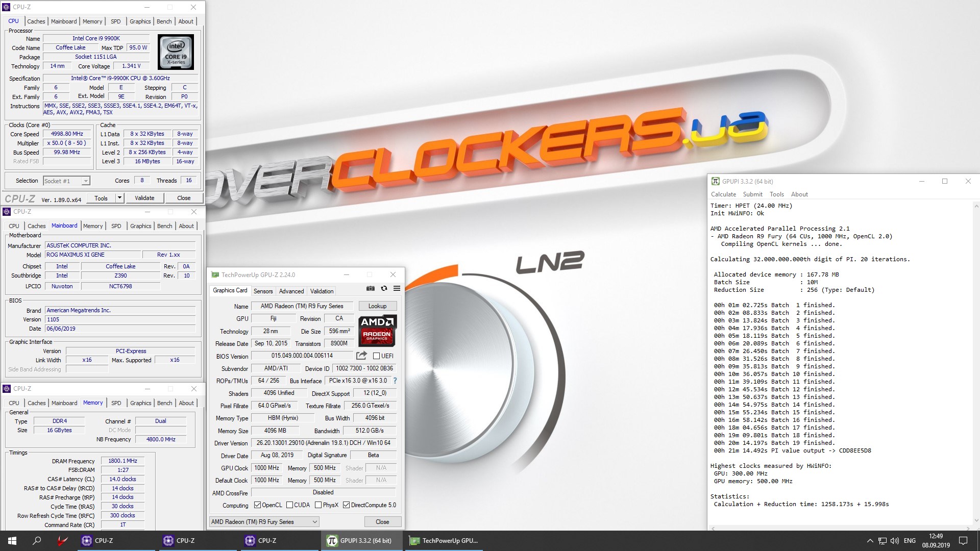Open Windows search from the taskbar
This screenshot has height=551, width=980.
(x=37, y=541)
